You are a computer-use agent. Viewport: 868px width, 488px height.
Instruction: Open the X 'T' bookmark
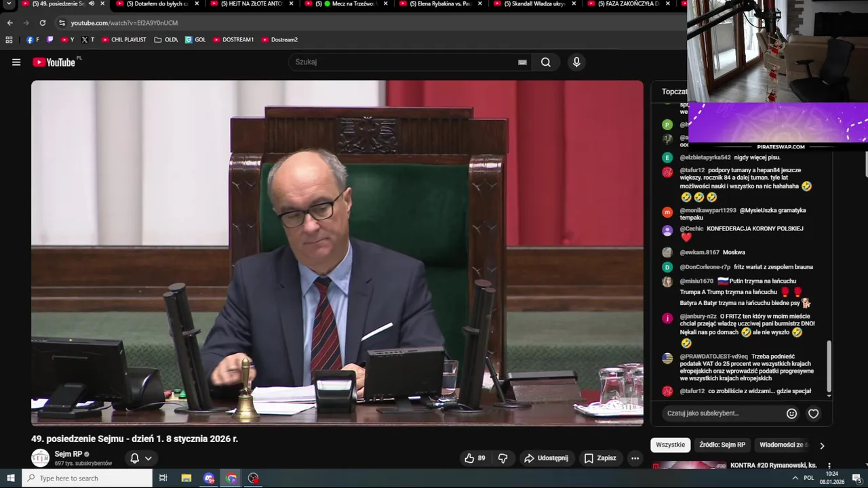point(87,40)
